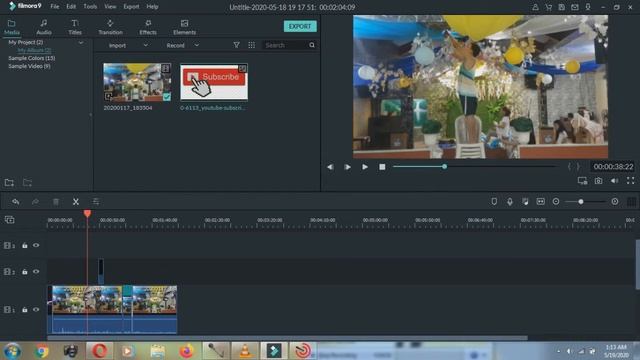Open the Media tab
640x360 pixels.
11,27
